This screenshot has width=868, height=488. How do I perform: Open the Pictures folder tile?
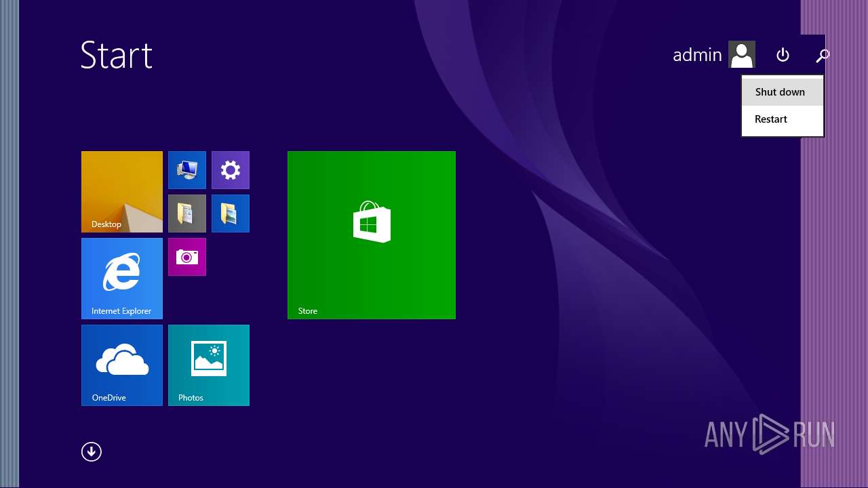tap(231, 213)
